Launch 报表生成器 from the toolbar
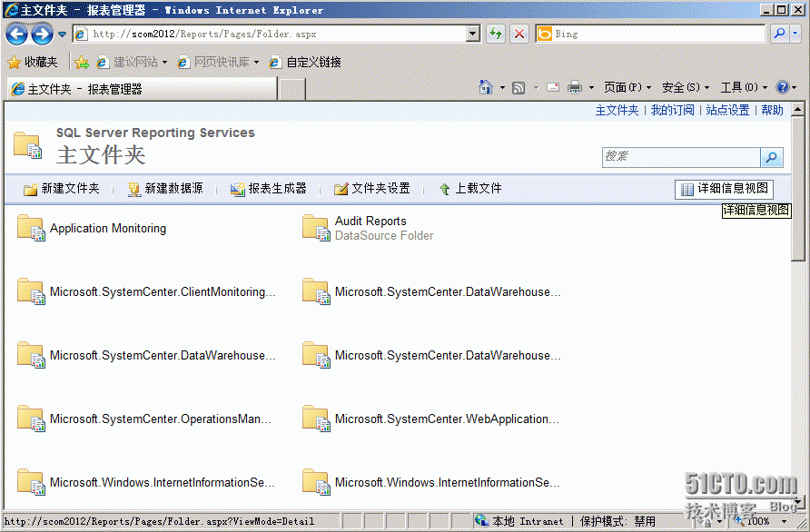This screenshot has height=532, width=810. (x=269, y=189)
